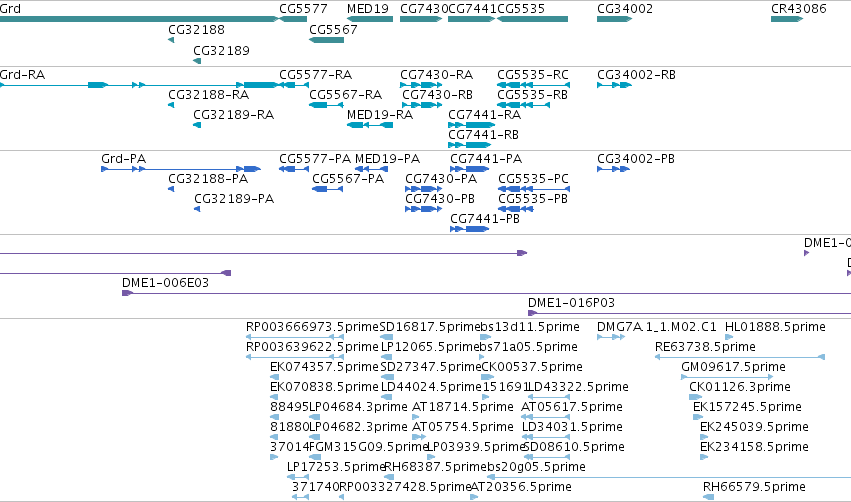This screenshot has width=851, height=502.
Task: Select the Grd-PA protein feature
Action: pos(181,169)
